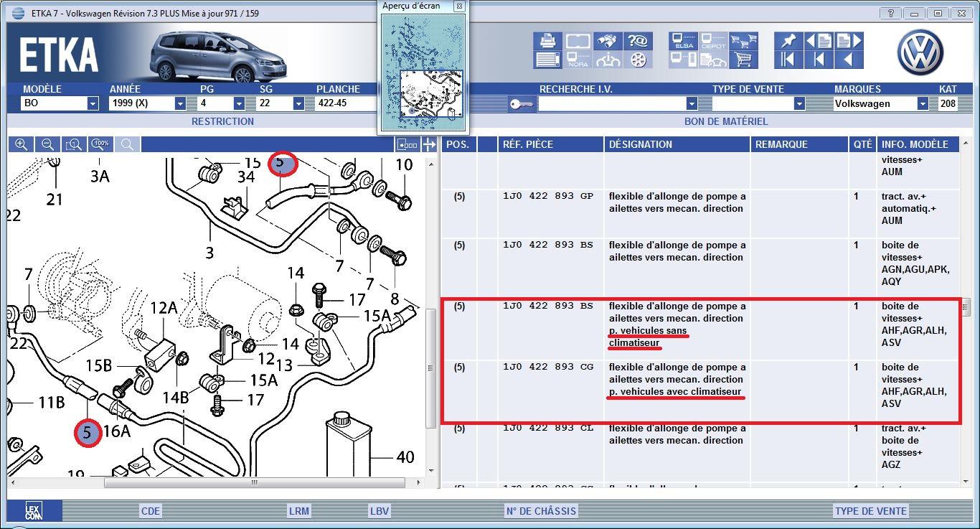This screenshot has height=529, width=980.
Task: Click the KAT field showing 208
Action: pos(948,103)
